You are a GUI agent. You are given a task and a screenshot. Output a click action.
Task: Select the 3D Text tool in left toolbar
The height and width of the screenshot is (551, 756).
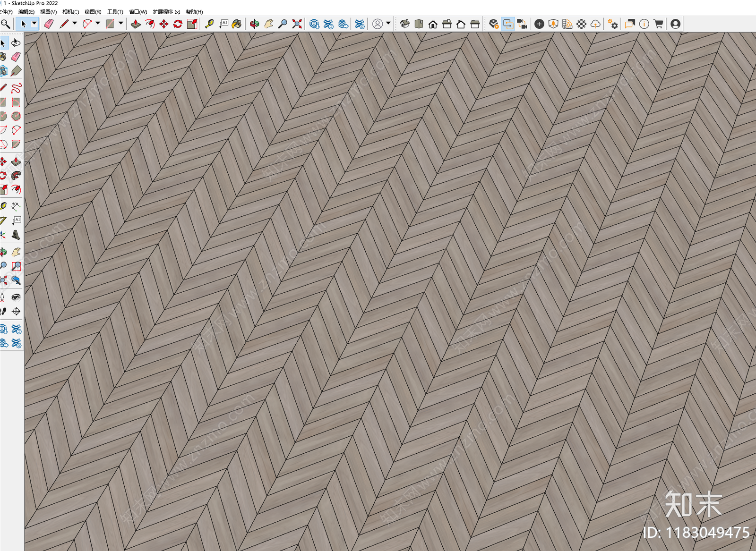coord(16,235)
